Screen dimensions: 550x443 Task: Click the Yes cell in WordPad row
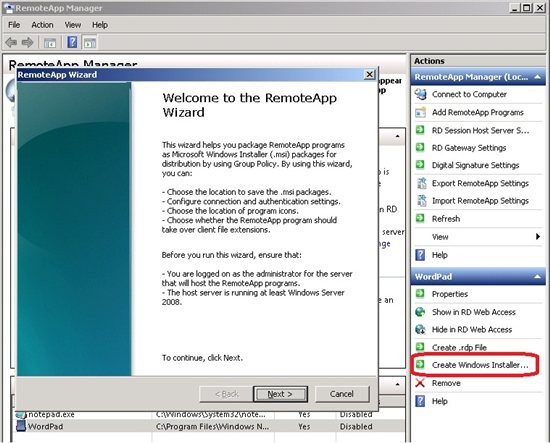(x=304, y=427)
